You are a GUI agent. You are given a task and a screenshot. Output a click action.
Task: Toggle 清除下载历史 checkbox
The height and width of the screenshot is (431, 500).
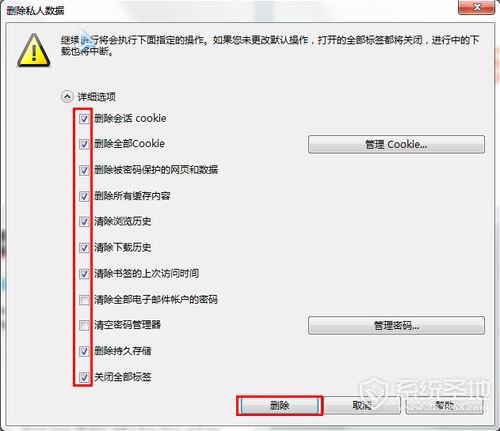click(84, 248)
